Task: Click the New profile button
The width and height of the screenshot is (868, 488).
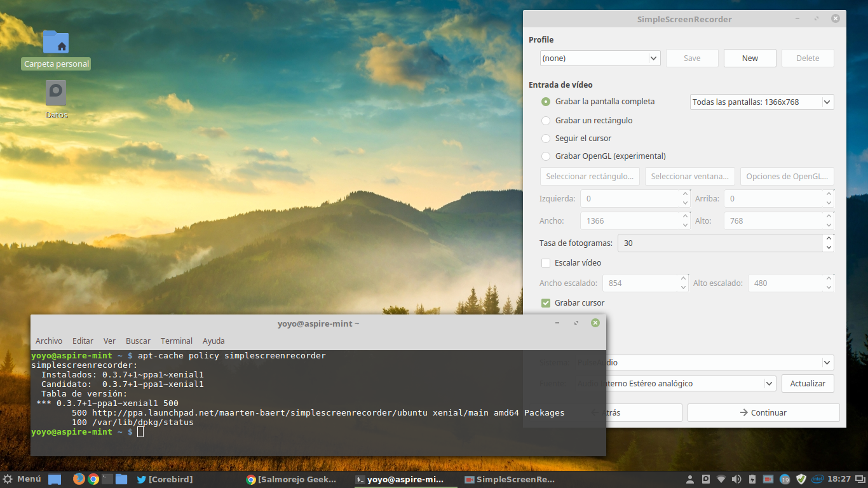Action: coord(750,58)
